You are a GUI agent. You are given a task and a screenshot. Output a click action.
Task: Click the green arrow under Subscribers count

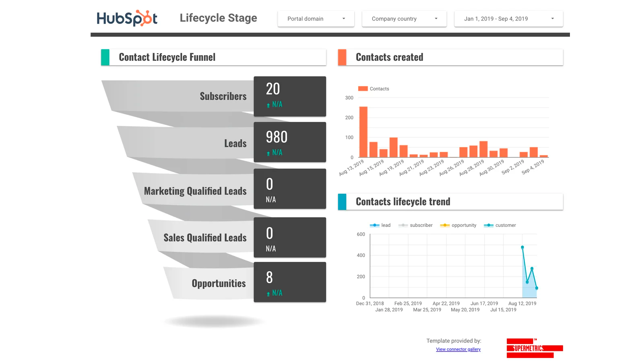(268, 105)
